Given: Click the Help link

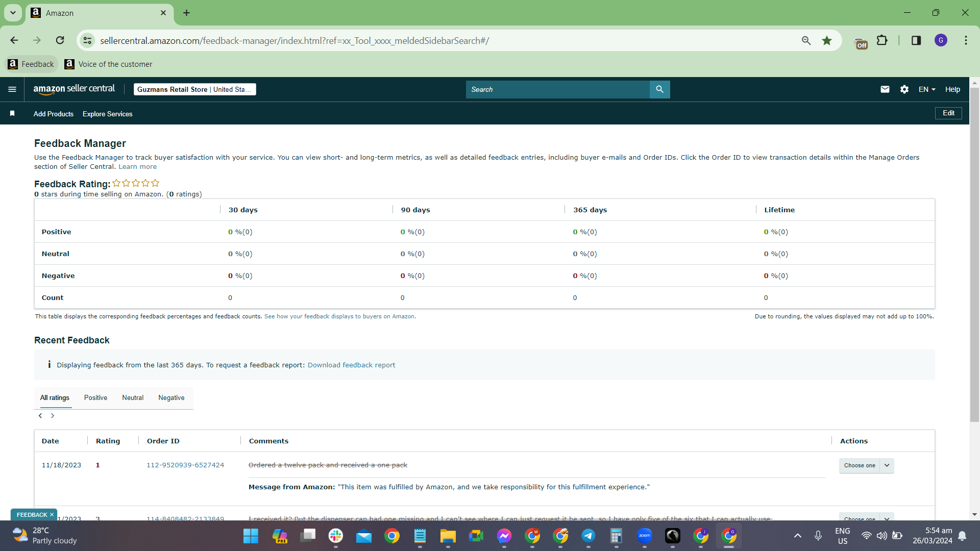Looking at the screenshot, I should pos(952,89).
